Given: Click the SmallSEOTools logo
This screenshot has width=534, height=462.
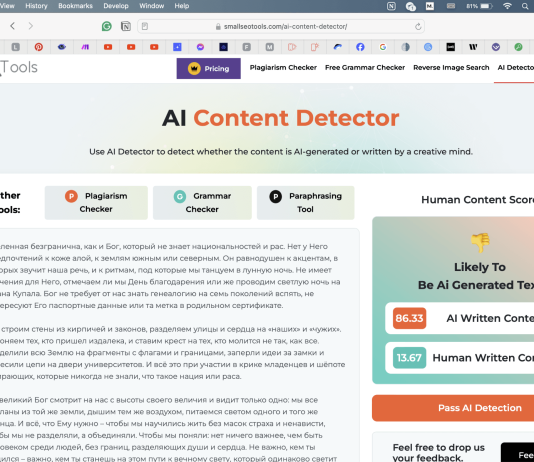Looking at the screenshot, I should [x=19, y=67].
